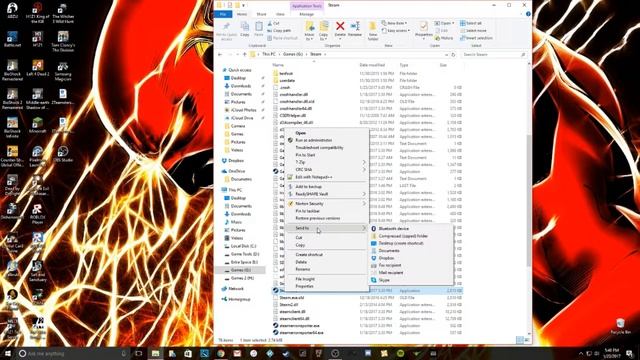Click the Back arrow in Explorer
The height and width of the screenshot is (360, 640).
(x=220, y=54)
